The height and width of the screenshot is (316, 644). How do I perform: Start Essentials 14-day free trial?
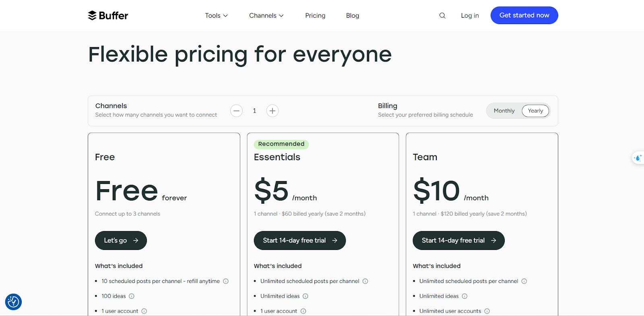pos(300,240)
